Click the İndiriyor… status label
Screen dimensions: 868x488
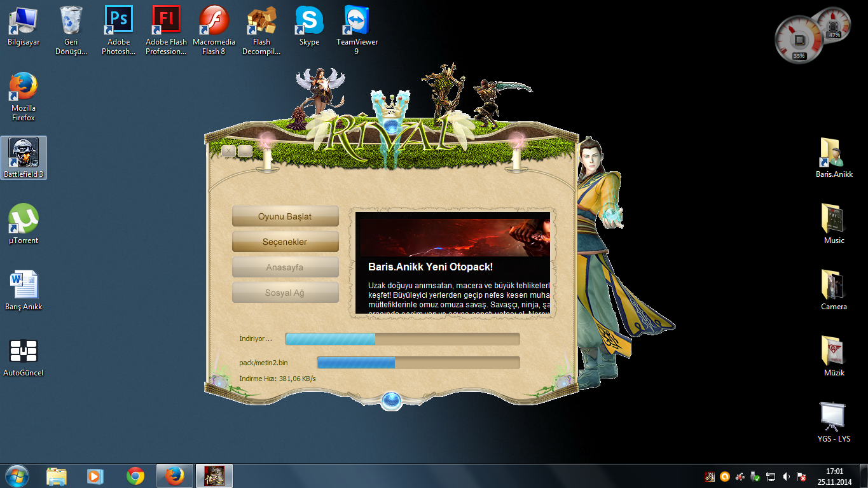pos(256,338)
